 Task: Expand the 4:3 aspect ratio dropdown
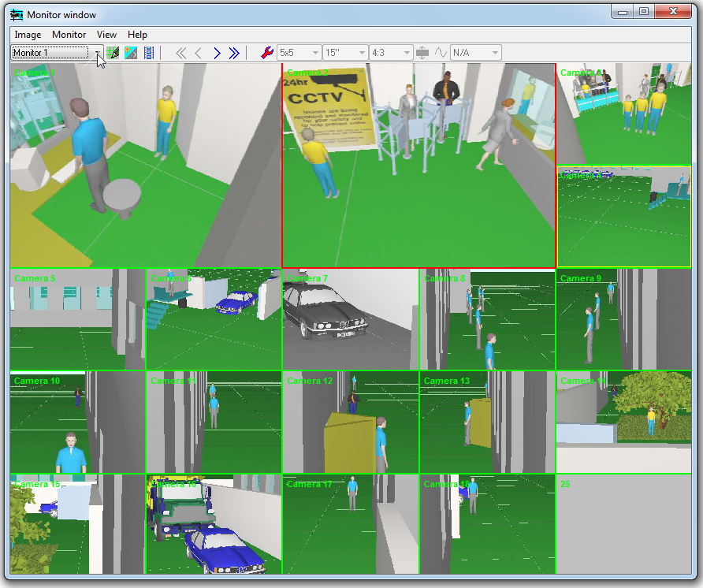[407, 53]
